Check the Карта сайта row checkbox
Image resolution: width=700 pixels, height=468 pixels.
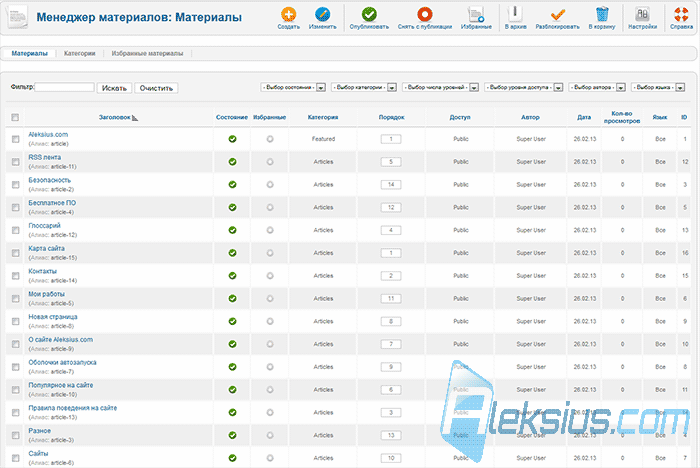tap(16, 253)
